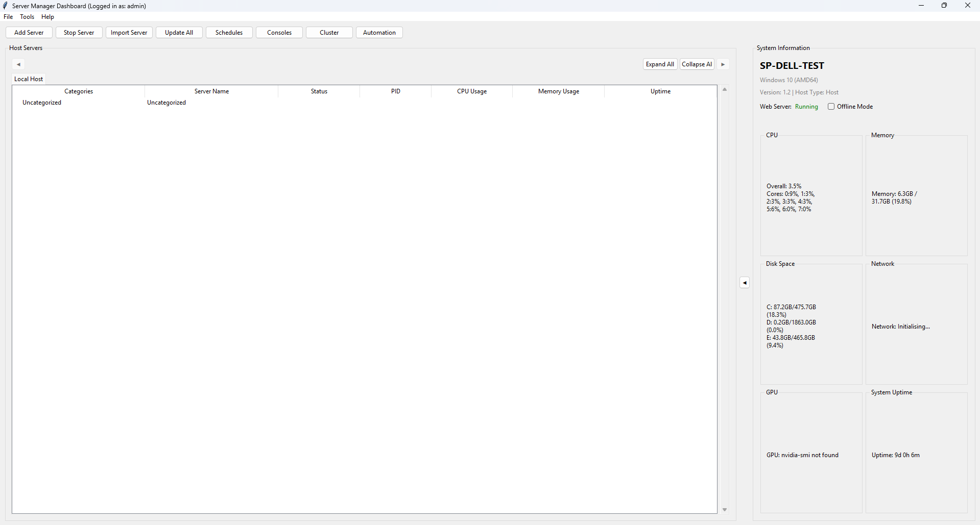Sort by Memory Usage column header

tap(559, 91)
